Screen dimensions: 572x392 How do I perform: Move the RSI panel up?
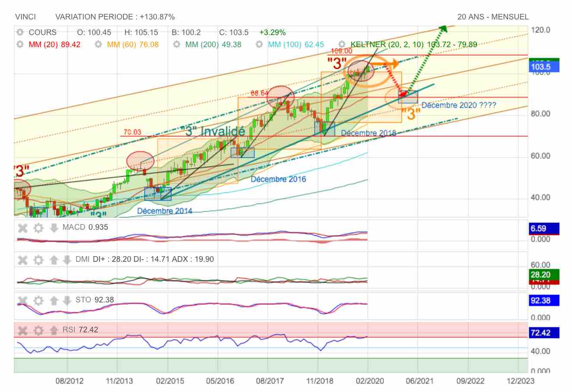pyautogui.click(x=54, y=330)
